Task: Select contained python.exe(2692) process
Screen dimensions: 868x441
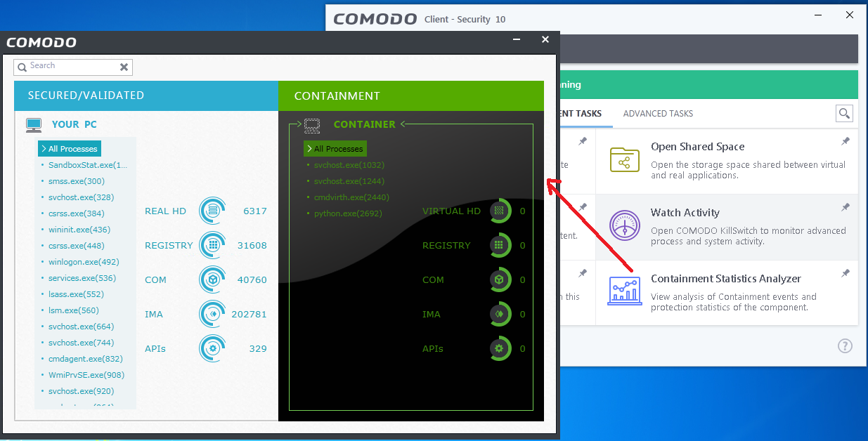Action: click(348, 213)
